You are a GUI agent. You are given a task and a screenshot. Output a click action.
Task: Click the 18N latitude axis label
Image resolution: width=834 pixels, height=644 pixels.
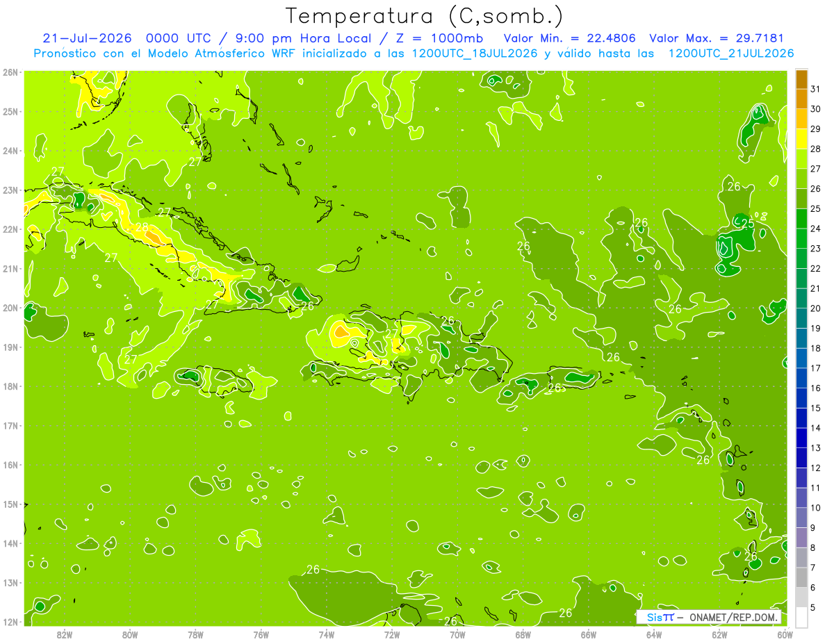click(x=10, y=386)
